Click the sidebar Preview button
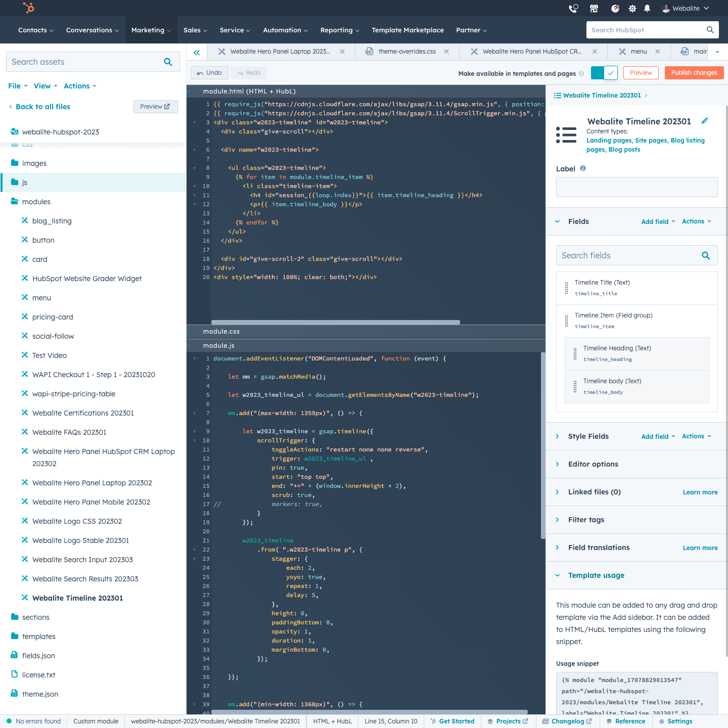This screenshot has height=728, width=728. tap(155, 107)
